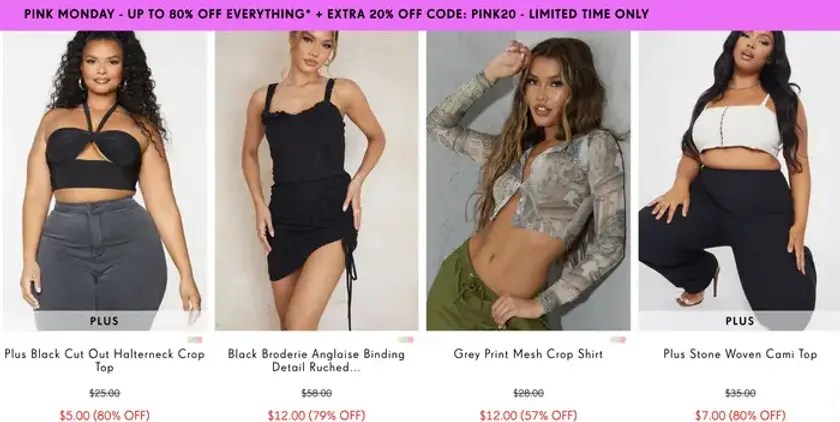Open the black halterneck crop top photo

104,180
